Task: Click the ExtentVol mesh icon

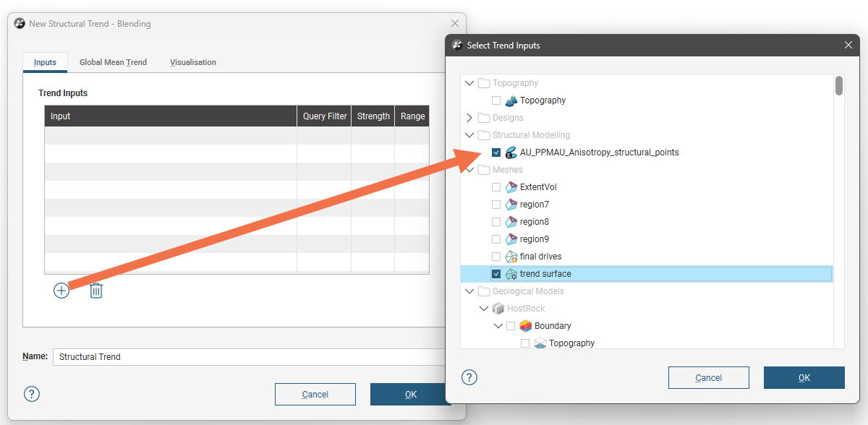Action: [511, 187]
